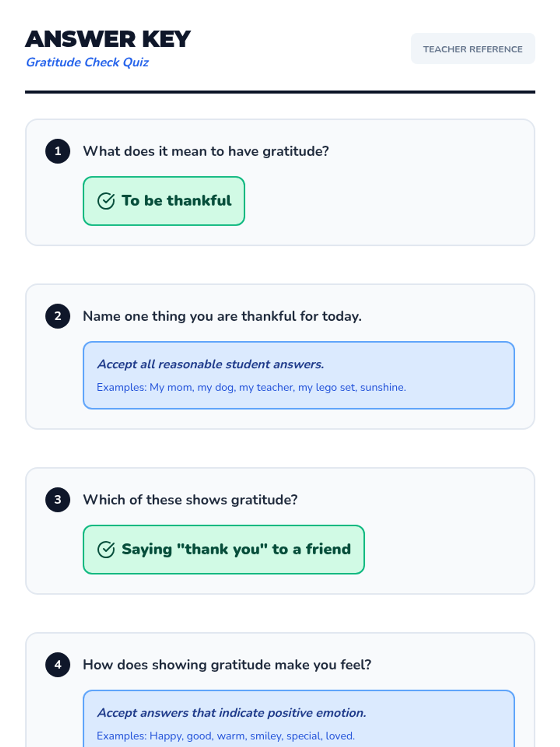Click the "To be thankful" answer text
The image size is (560, 747).
pyautogui.click(x=176, y=201)
